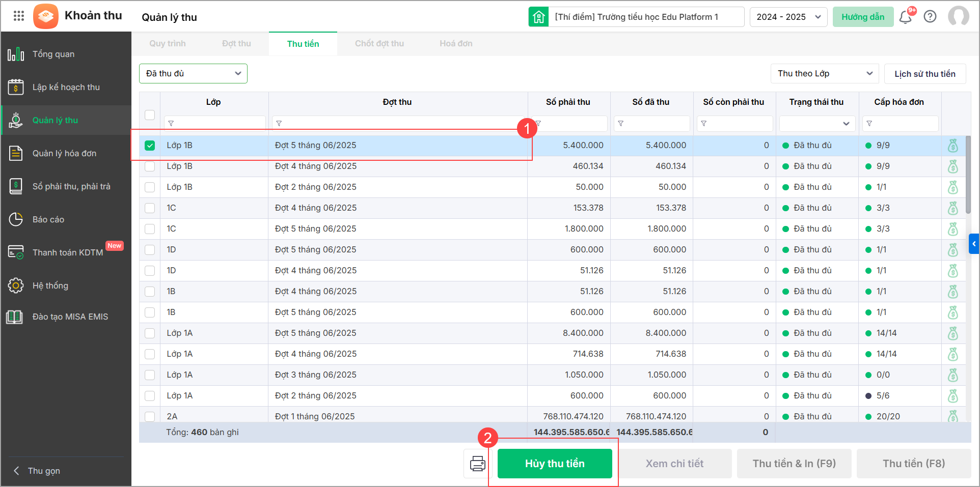Click the filter icon under Lớp column
The image size is (980, 487).
coord(171,124)
